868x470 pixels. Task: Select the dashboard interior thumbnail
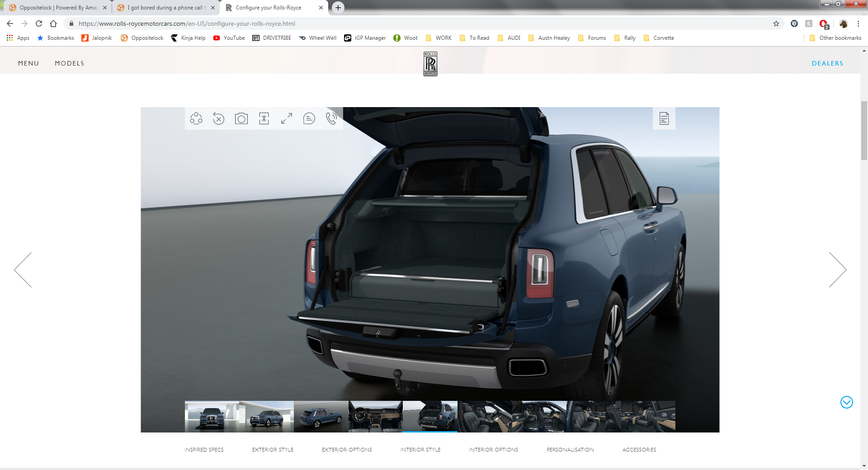pyautogui.click(x=376, y=416)
